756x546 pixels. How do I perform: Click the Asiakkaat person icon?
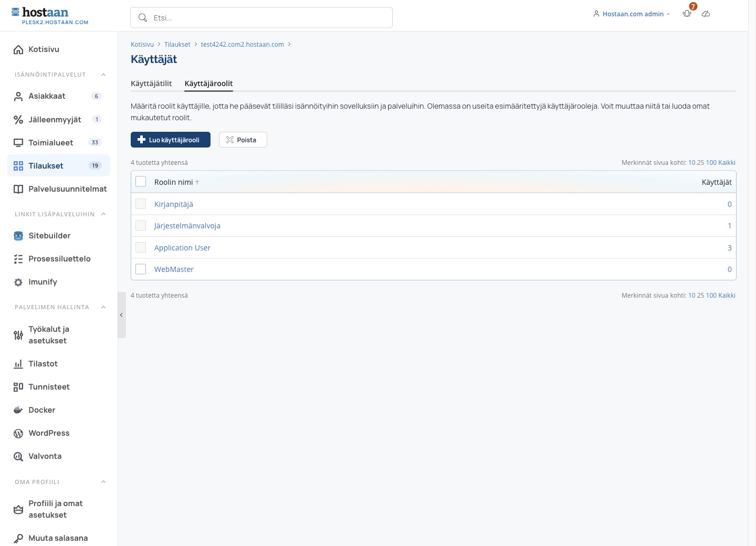[x=18, y=96]
